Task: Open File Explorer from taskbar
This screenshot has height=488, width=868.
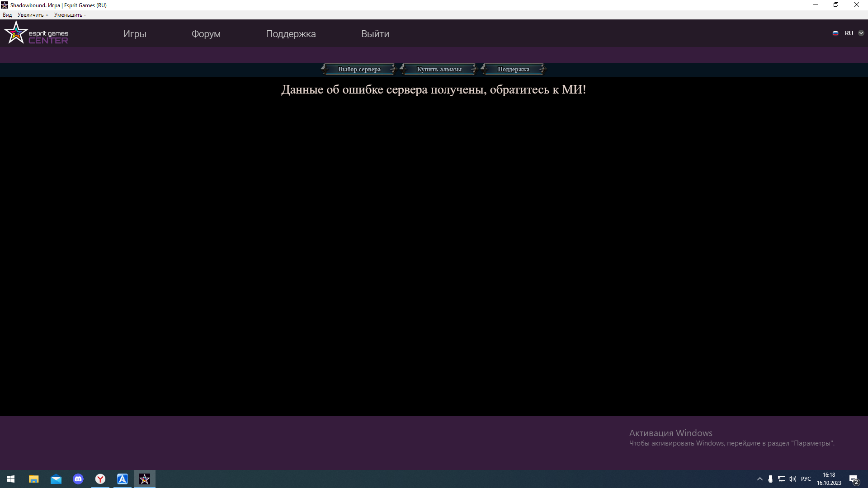Action: click(34, 479)
